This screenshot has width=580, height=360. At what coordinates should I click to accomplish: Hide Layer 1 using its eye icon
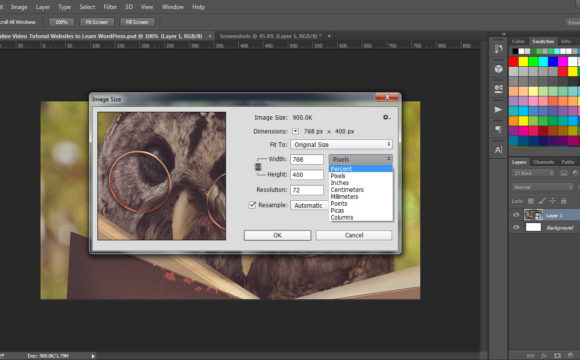click(x=516, y=215)
